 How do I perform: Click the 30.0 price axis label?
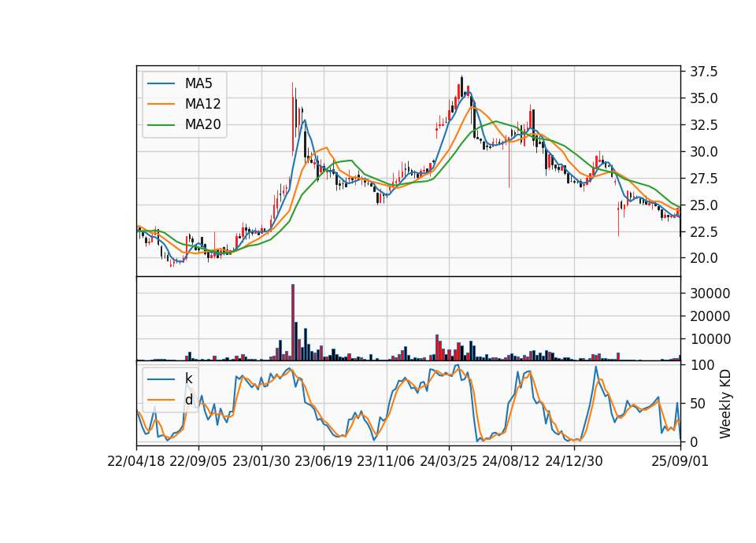(x=703, y=152)
